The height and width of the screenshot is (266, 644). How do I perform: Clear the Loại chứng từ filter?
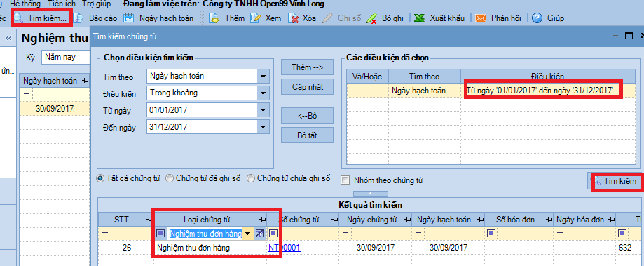(259, 234)
